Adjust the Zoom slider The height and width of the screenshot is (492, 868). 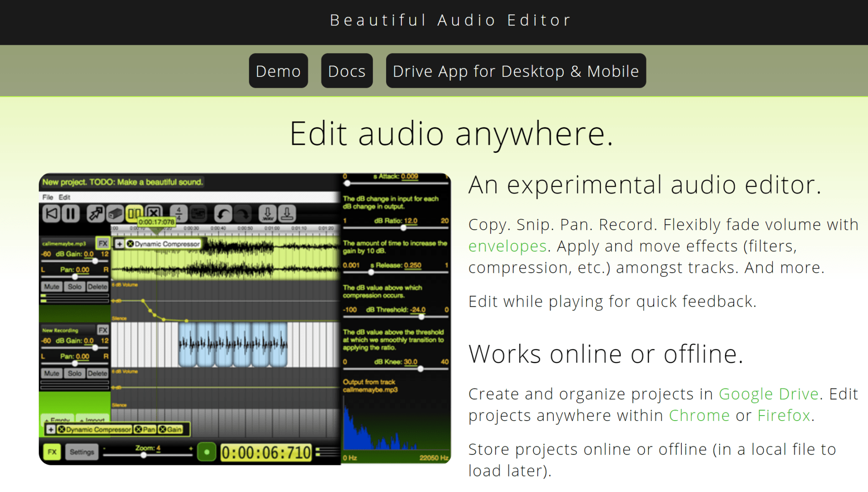tap(144, 456)
